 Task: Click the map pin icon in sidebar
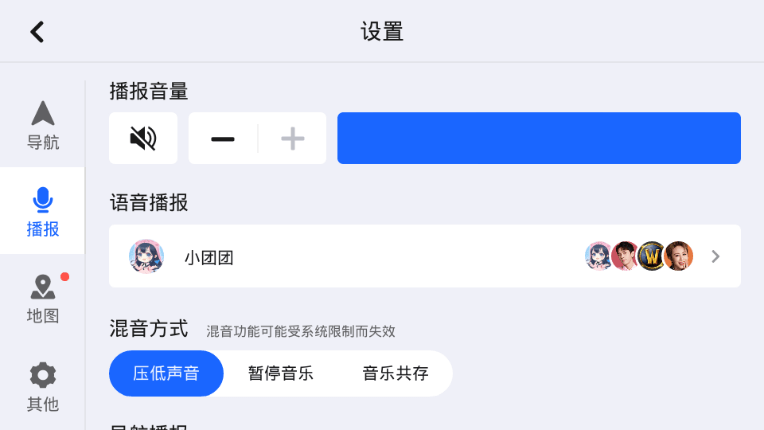click(42, 288)
